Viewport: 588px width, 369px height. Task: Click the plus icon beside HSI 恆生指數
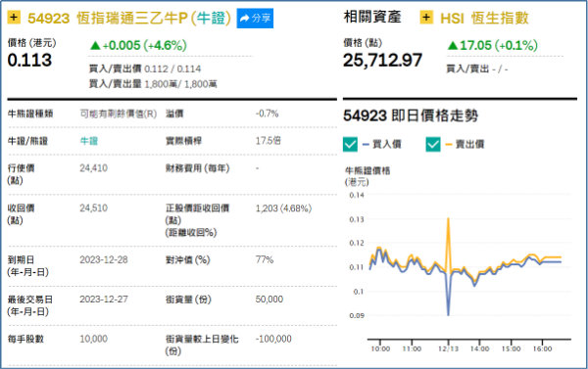point(426,18)
